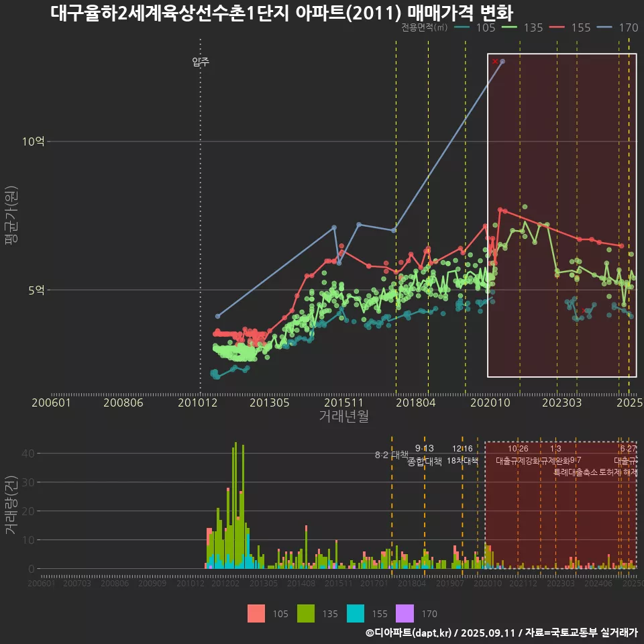Click the 40 tick on volume chart
Image resolution: width=644 pixels, height=644 pixels.
point(28,453)
